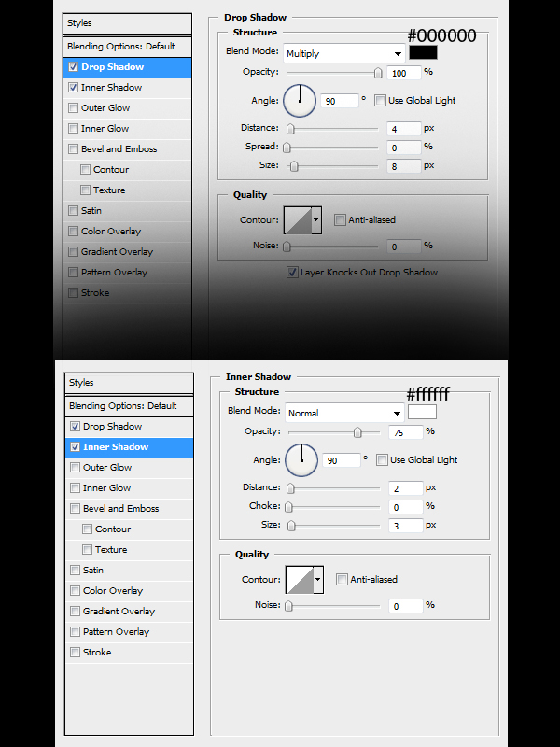Viewport: 560px width, 747px height.
Task: Open contour thumbnail in Drop Shadow quality
Action: (297, 220)
